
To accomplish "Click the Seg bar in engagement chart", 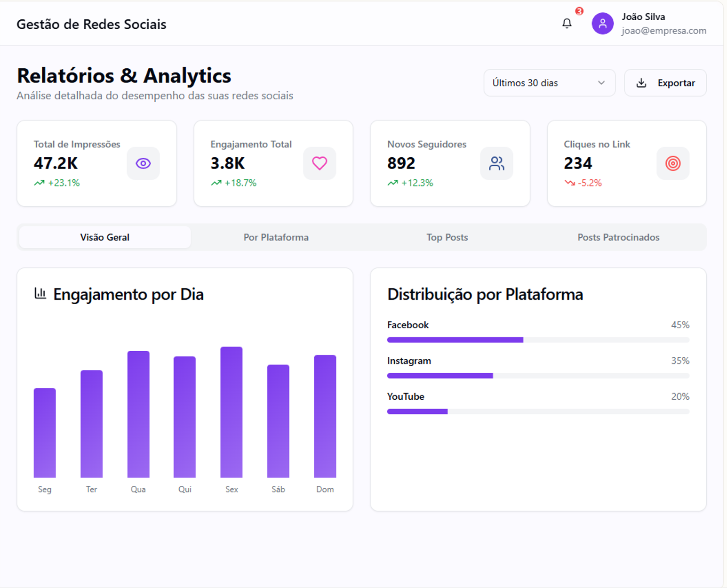I will (45, 433).
